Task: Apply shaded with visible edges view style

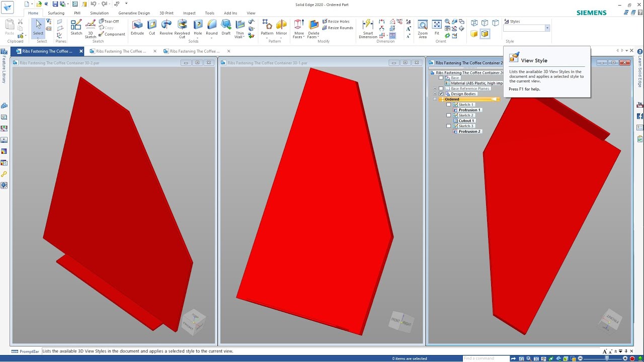Action: (485, 34)
